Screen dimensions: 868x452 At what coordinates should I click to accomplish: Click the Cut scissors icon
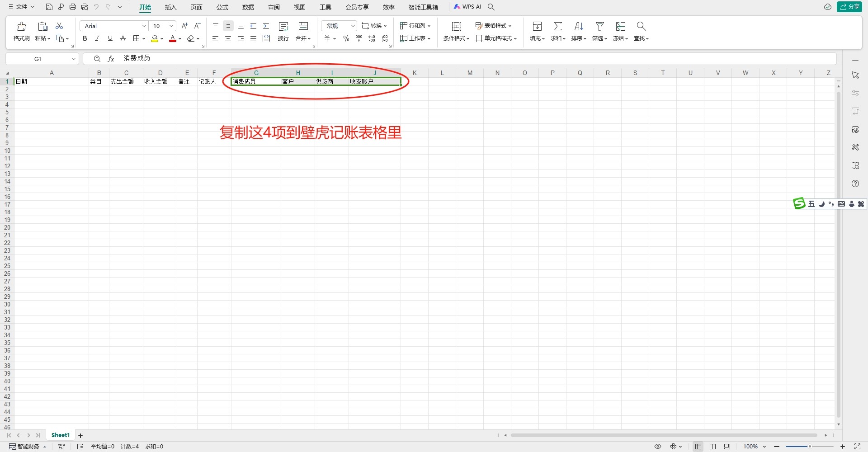(59, 26)
